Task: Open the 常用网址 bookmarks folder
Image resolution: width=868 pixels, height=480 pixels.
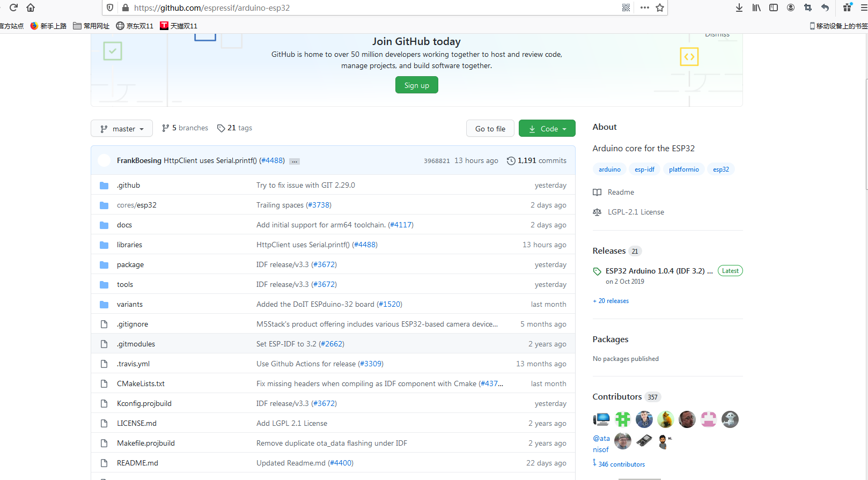Action: [91, 26]
